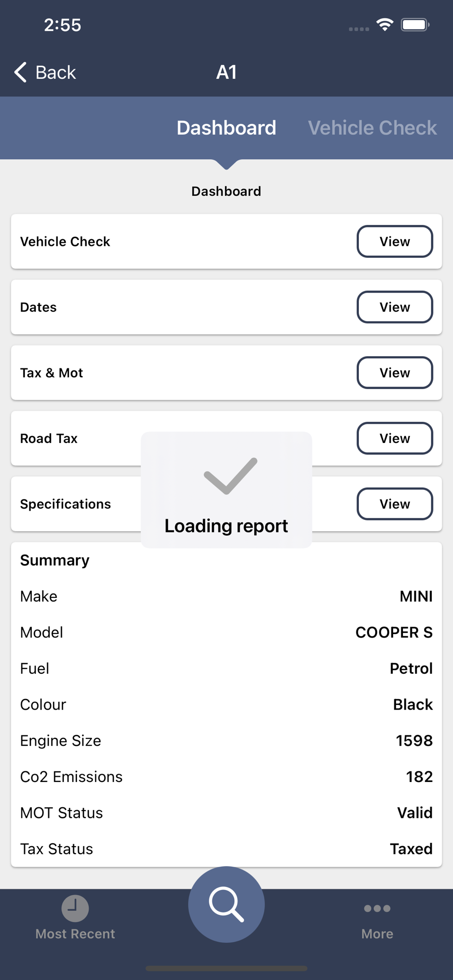Switch to the Vehicle Check tab
This screenshot has width=453, height=980.
(x=372, y=128)
